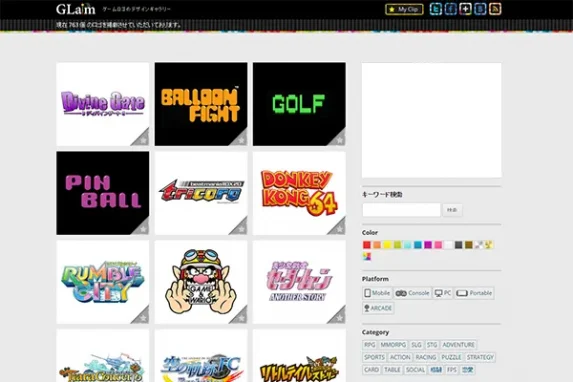Filter by PC platform
The image size is (573, 382).
[x=443, y=293]
